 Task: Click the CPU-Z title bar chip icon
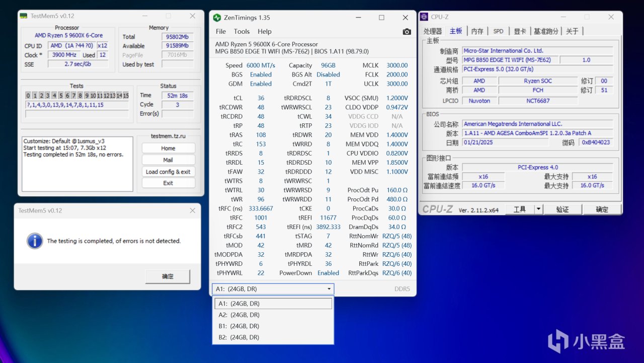(424, 17)
